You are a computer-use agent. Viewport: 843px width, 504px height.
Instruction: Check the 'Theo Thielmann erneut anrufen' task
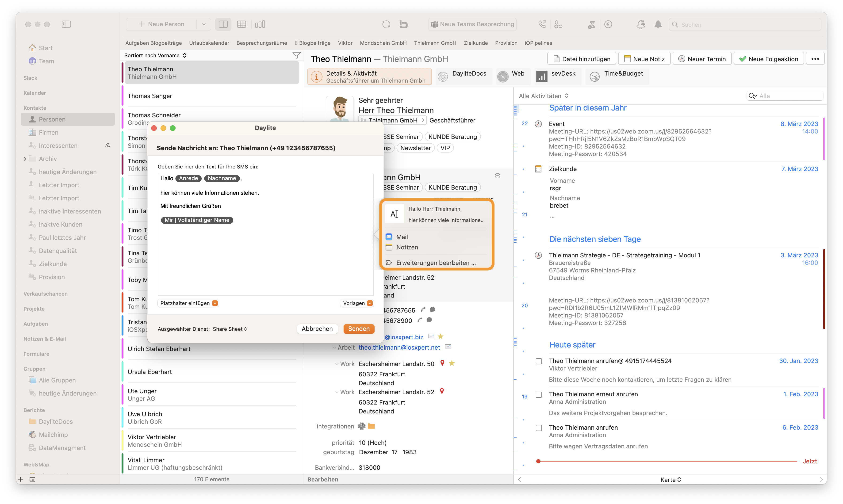(539, 394)
